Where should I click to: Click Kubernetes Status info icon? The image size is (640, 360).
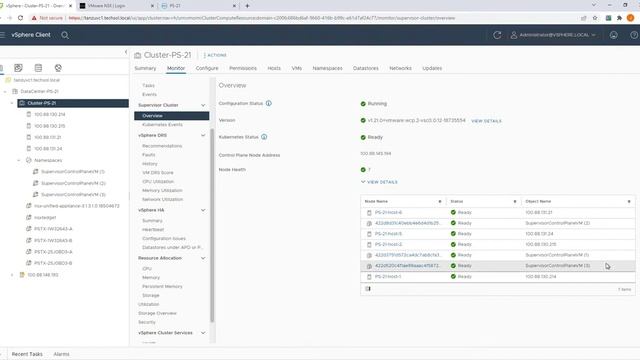(264, 137)
